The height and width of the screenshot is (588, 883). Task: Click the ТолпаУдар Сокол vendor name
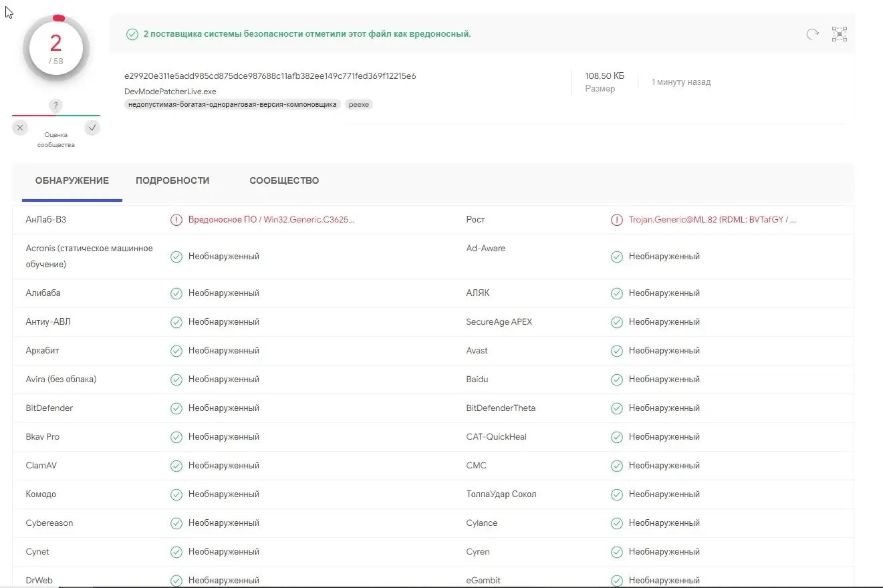[501, 494]
